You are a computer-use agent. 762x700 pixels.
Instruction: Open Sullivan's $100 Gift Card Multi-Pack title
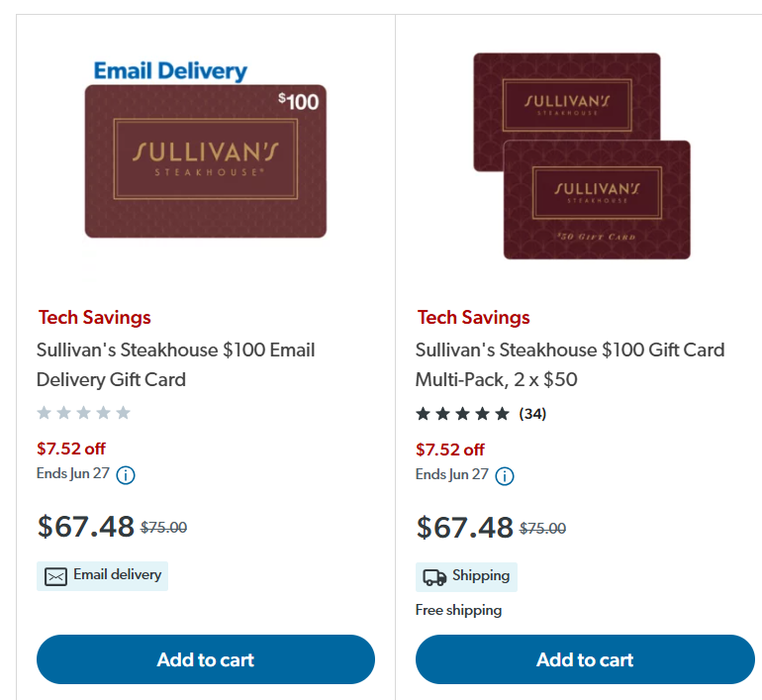(x=570, y=364)
